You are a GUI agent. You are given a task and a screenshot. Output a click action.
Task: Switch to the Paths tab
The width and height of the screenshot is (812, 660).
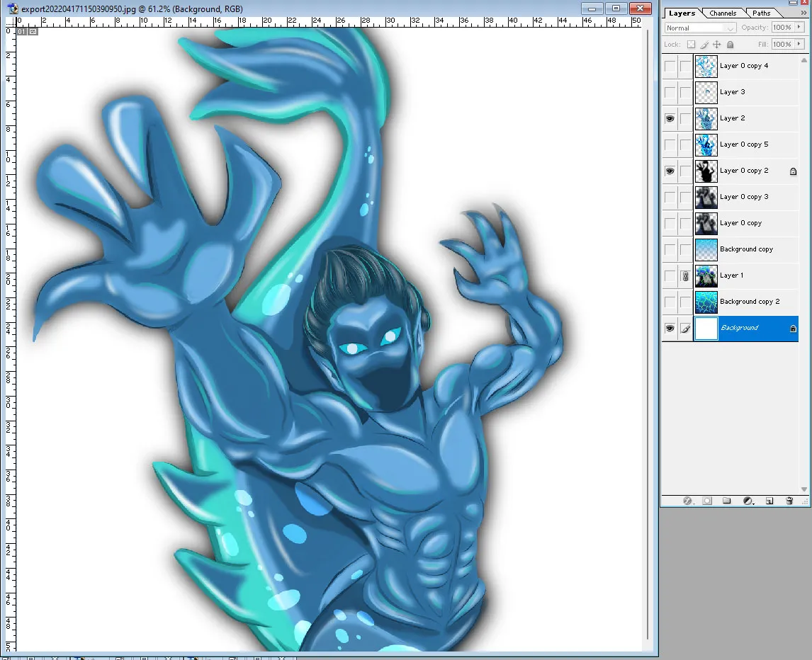tap(761, 13)
